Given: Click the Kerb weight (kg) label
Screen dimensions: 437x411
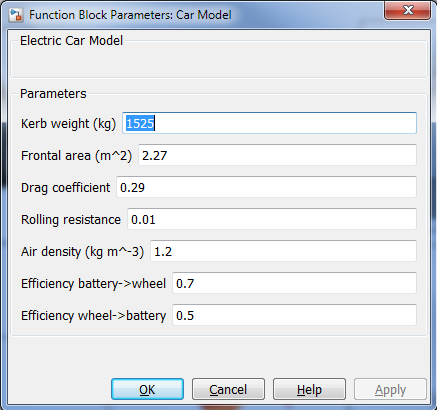Looking at the screenshot, I should (x=68, y=124).
